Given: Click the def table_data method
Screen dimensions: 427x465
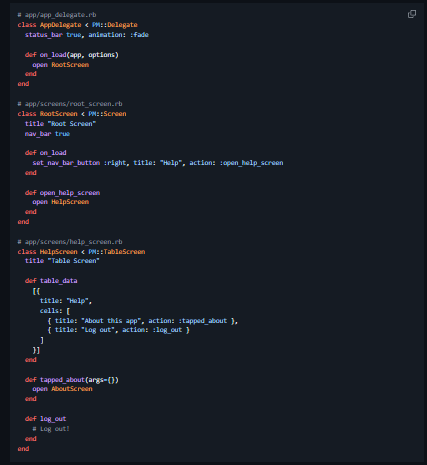Looking at the screenshot, I should 51,281.
